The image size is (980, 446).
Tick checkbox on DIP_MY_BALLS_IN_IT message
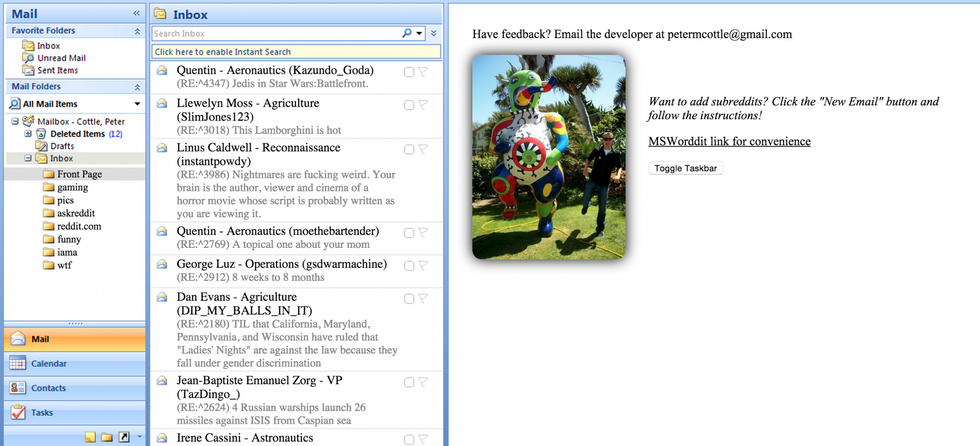pyautogui.click(x=409, y=299)
